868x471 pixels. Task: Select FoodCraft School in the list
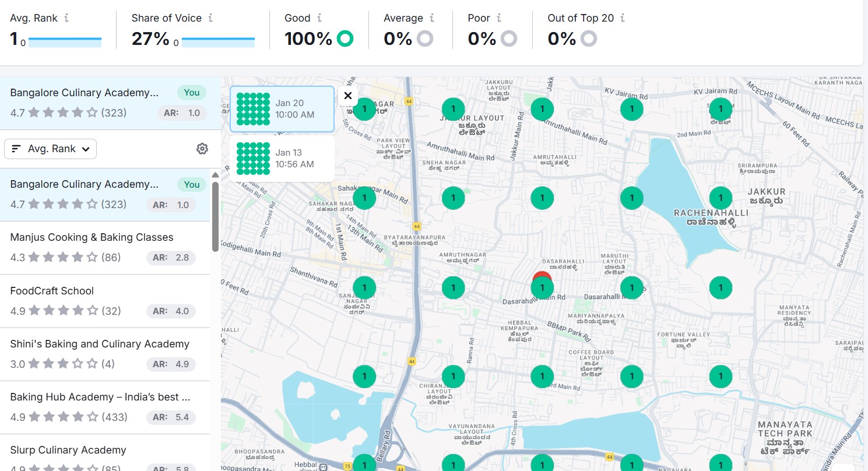click(x=105, y=301)
